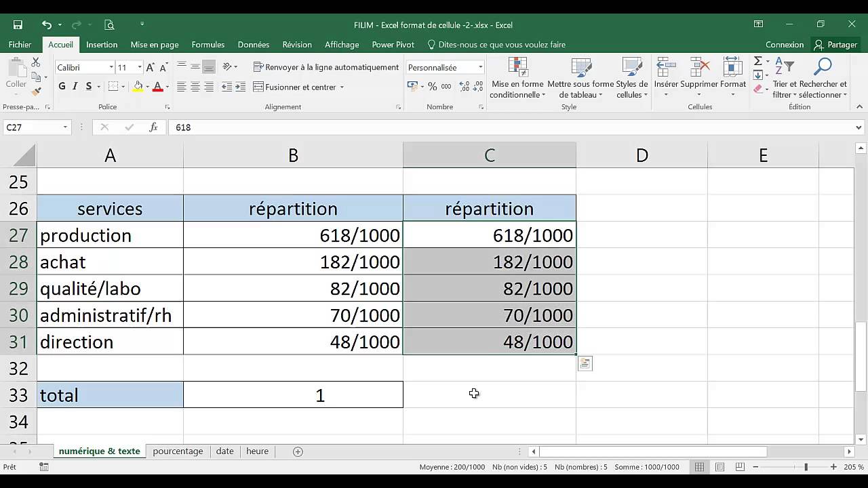Switch to the Insertion ribbon tab
The image size is (868, 488).
pos(102,44)
